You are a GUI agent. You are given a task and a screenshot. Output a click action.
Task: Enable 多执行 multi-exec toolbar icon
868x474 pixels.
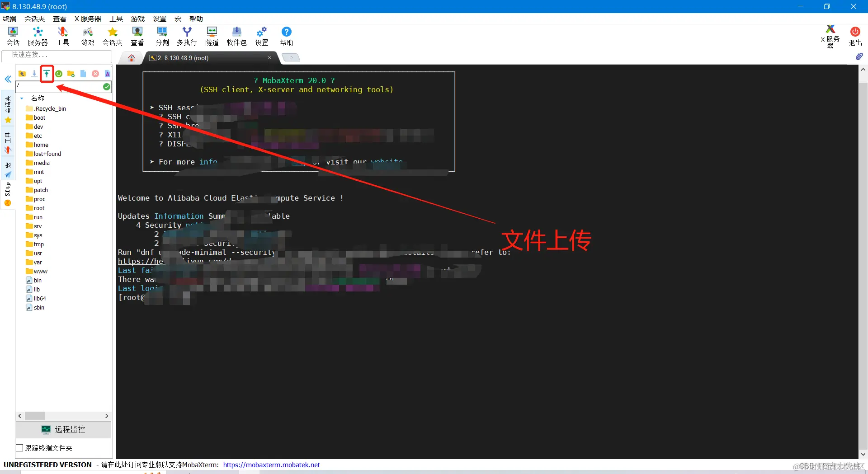pos(187,36)
